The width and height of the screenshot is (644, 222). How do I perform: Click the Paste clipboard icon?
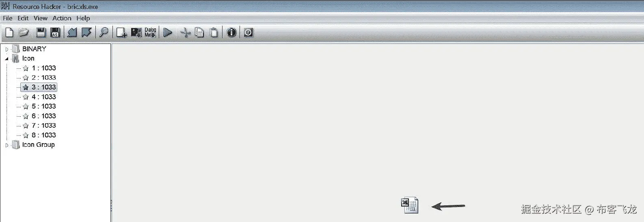click(x=214, y=33)
